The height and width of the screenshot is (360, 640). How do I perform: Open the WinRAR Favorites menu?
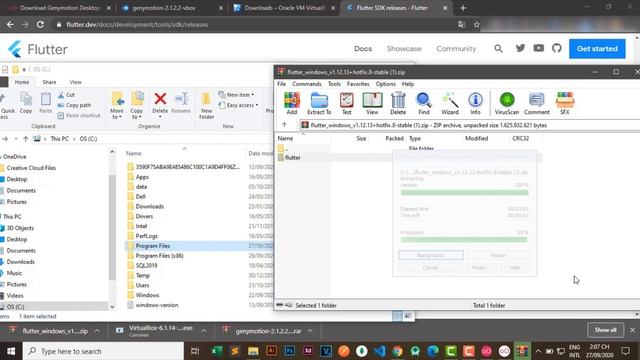tap(358, 84)
